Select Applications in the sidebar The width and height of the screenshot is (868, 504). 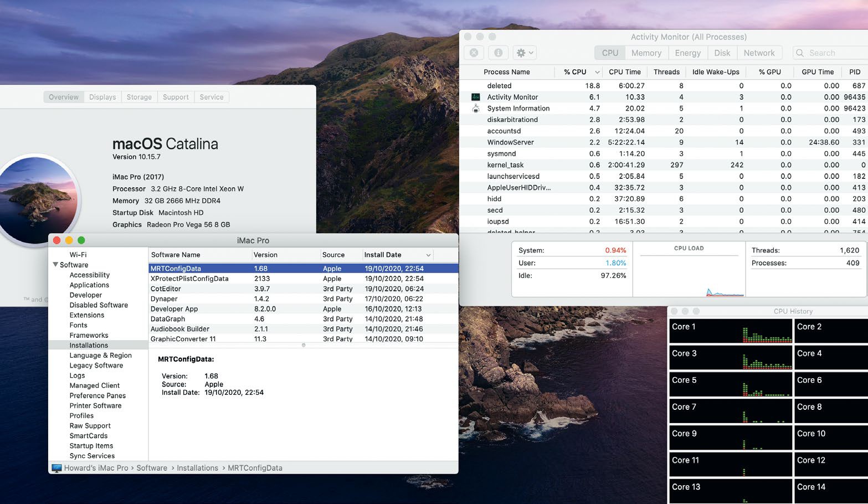point(89,285)
